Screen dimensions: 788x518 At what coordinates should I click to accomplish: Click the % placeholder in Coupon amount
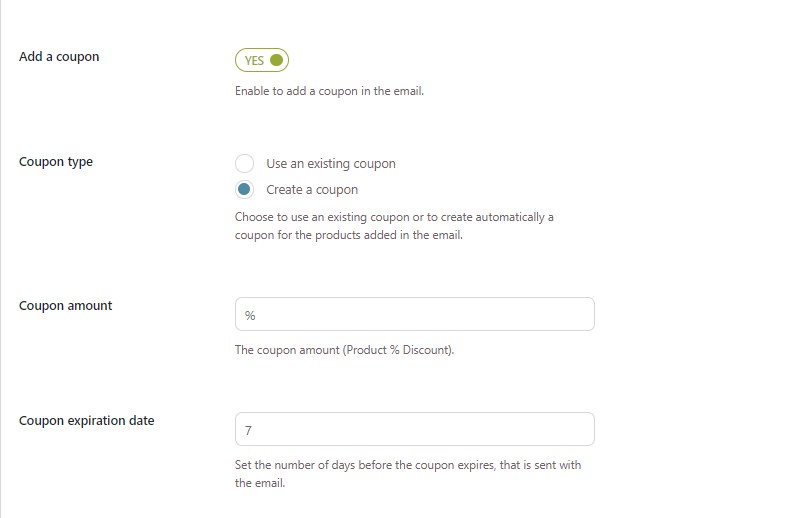pos(250,315)
